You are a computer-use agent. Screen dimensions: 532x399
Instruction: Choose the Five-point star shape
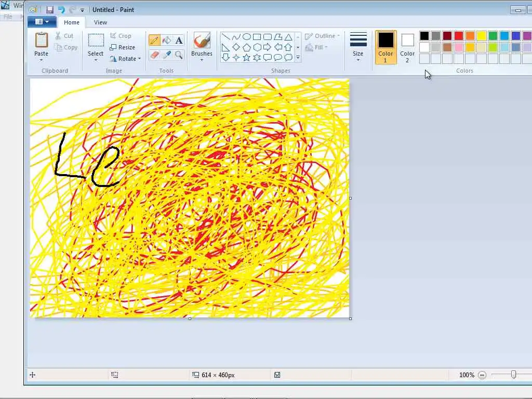(247, 58)
